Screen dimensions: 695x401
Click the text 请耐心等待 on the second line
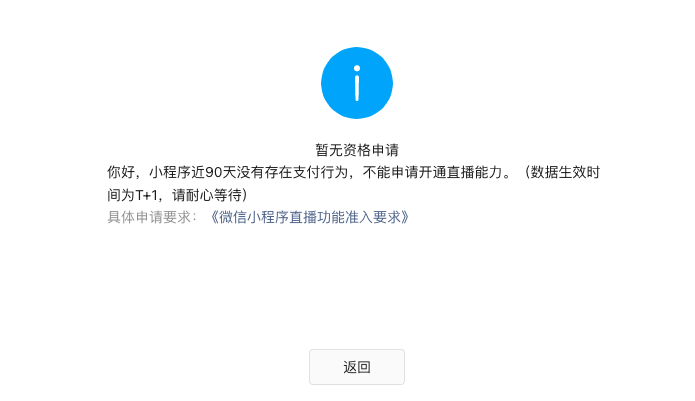coord(207,195)
